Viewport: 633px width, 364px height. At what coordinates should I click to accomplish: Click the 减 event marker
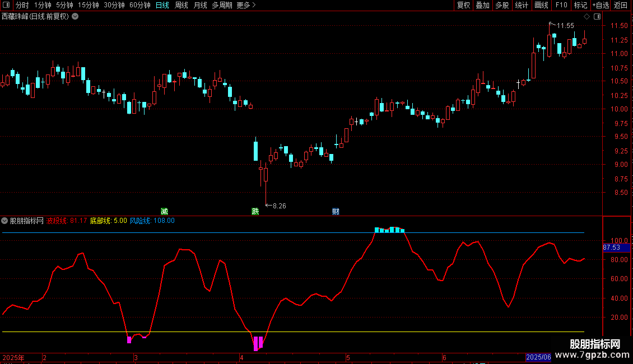pyautogui.click(x=164, y=212)
